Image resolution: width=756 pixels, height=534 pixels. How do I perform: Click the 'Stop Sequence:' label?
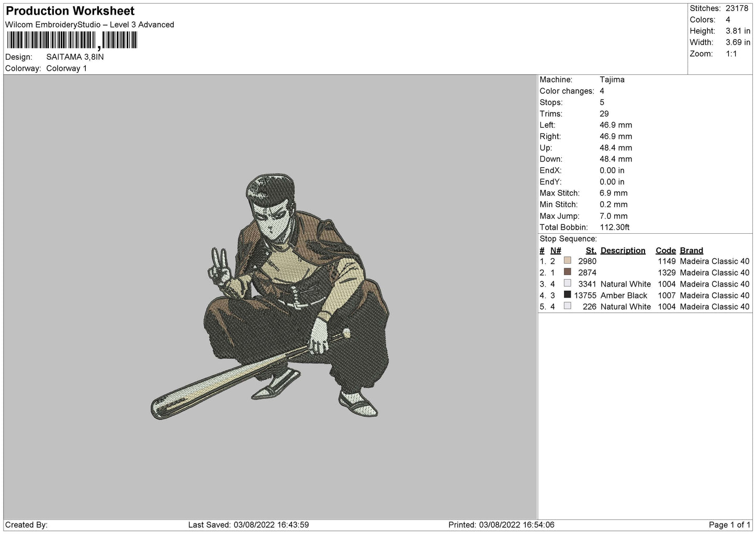pos(568,239)
